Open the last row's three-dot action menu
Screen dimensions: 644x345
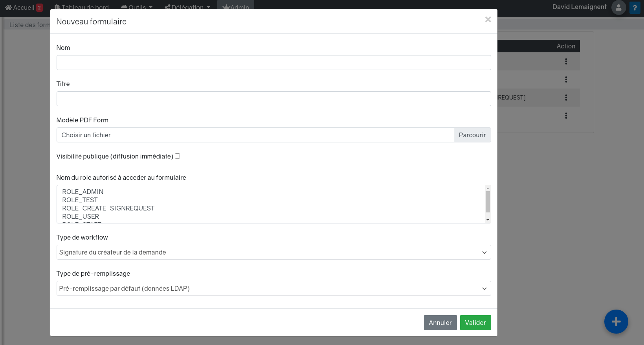pos(566,116)
